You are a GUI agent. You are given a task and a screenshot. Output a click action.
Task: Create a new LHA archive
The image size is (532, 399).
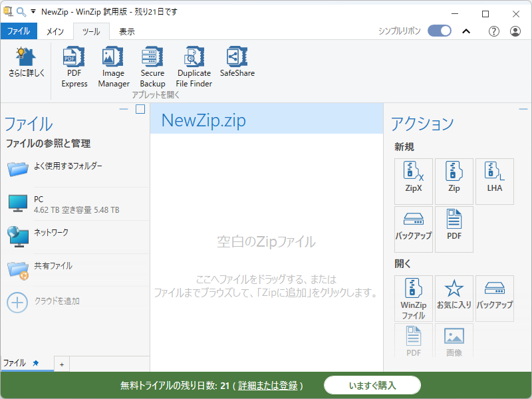494,181
